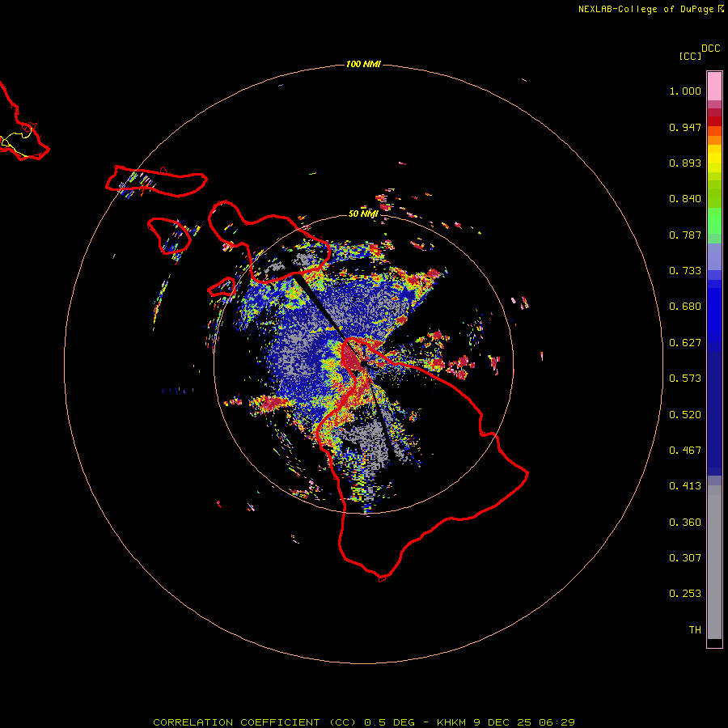Click the pink top segment of colorbar
The width and height of the screenshot is (728, 728).
(714, 87)
